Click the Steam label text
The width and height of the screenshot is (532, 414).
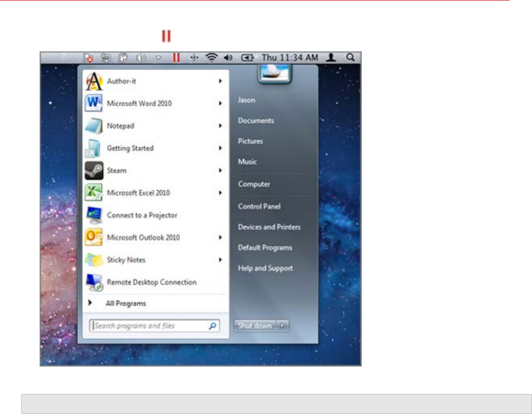pyautogui.click(x=117, y=170)
